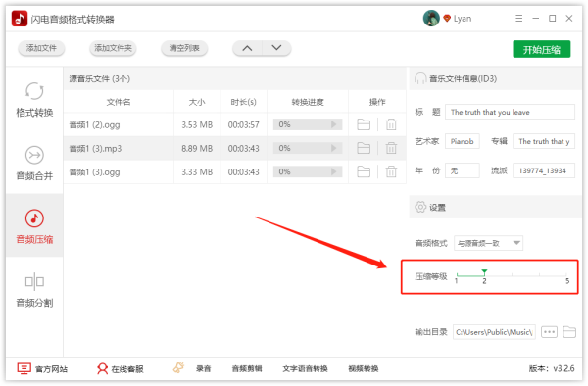Click the 标题 title input field
The height and width of the screenshot is (386, 588).
(510, 112)
